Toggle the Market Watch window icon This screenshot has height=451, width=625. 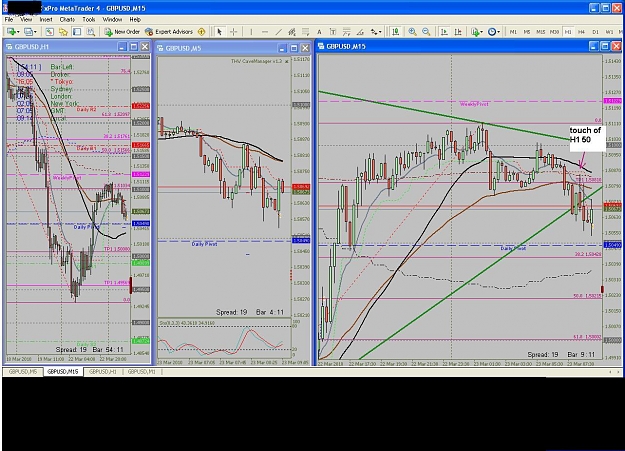point(49,32)
